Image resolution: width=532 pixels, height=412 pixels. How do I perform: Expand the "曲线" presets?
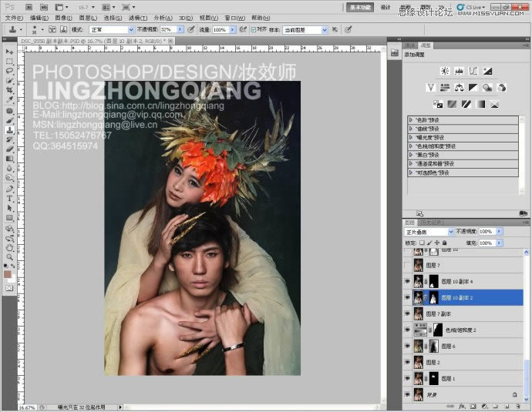point(411,129)
